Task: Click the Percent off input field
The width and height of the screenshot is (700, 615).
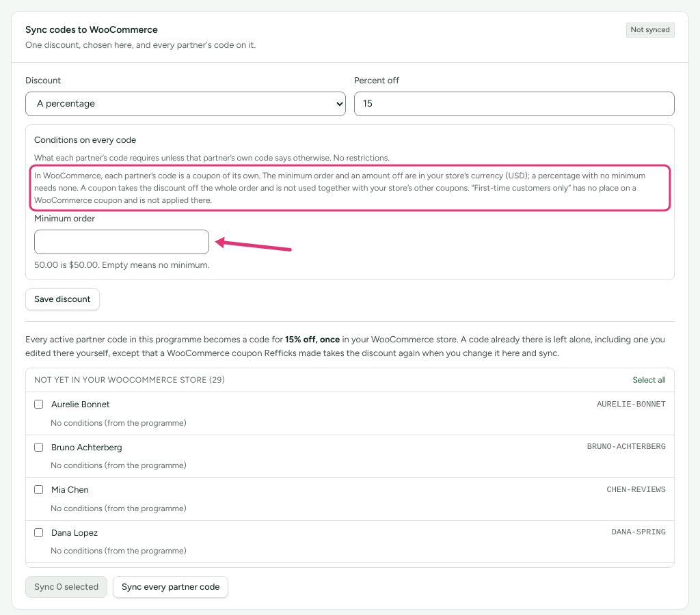Action: pyautogui.click(x=514, y=104)
